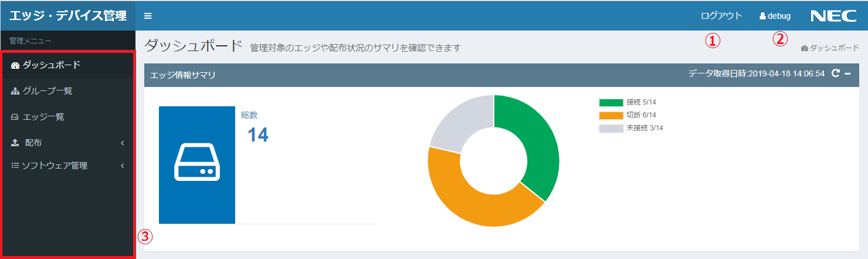Open グループ一覧 from the sidebar menu

(48, 91)
